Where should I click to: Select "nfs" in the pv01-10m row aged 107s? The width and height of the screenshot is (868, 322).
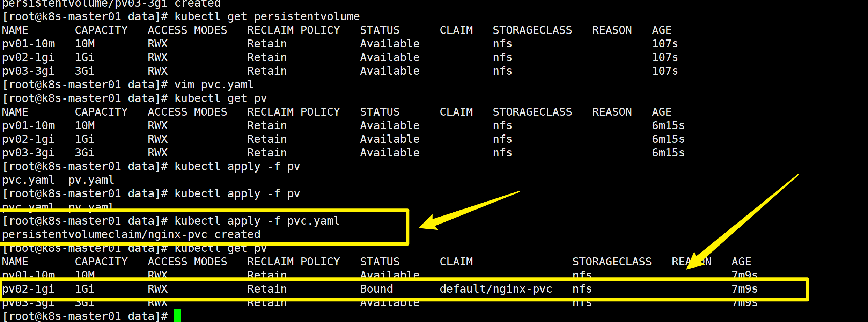(502, 44)
